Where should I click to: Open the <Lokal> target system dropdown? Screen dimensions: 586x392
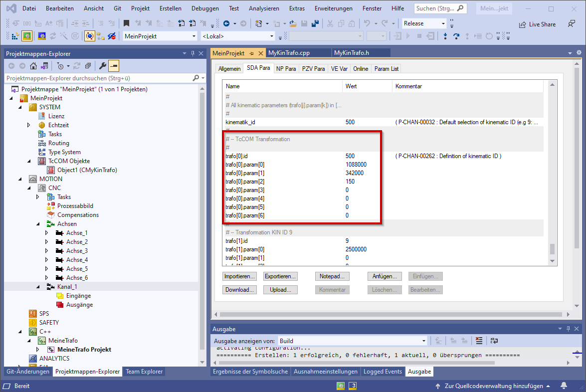click(272, 36)
